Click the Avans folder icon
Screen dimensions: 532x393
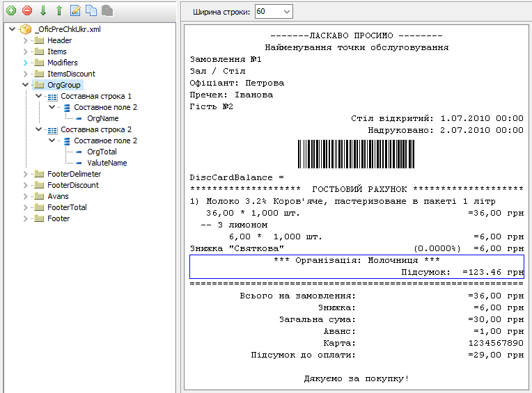point(40,196)
